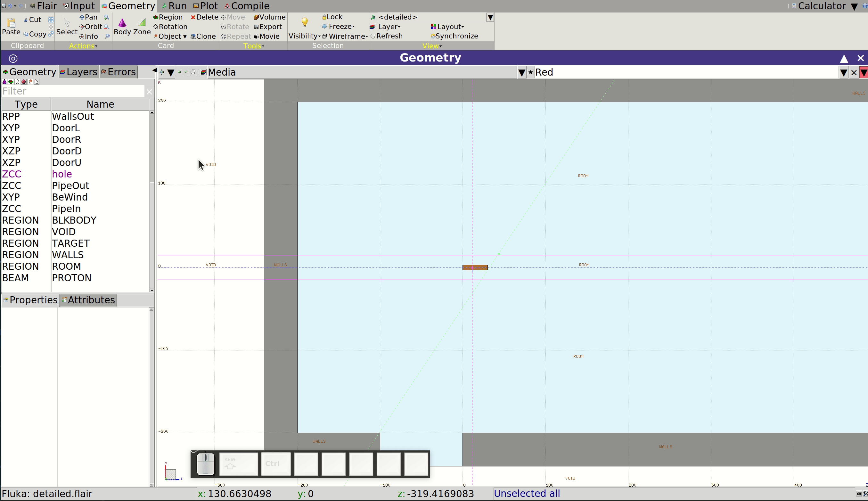868x501 pixels.
Task: Activate the Select arrow tool
Action: click(67, 27)
